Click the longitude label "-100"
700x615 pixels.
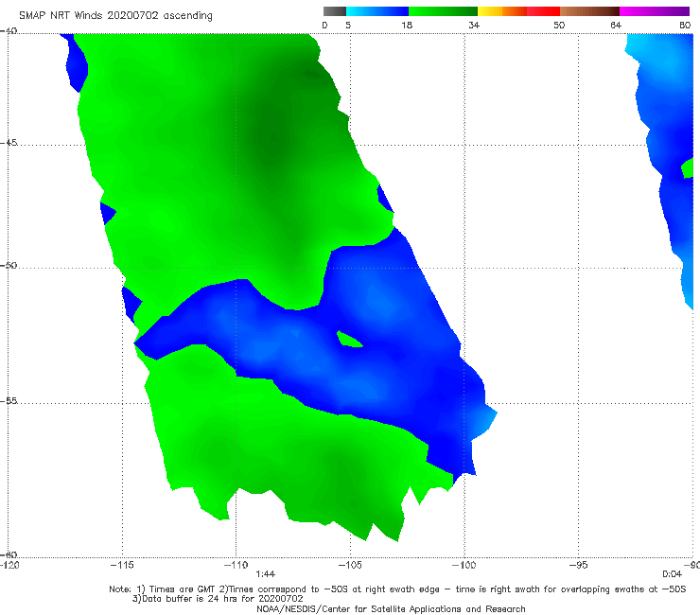click(464, 565)
